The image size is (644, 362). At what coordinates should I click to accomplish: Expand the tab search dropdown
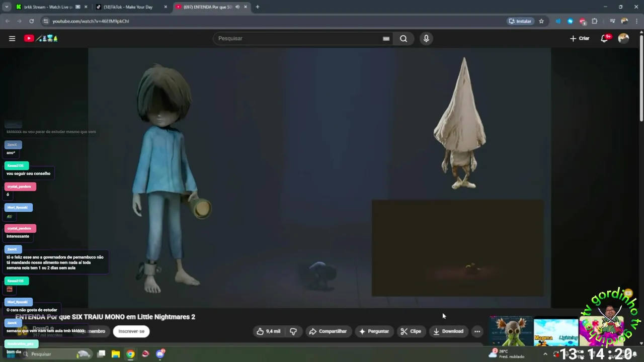point(7,7)
